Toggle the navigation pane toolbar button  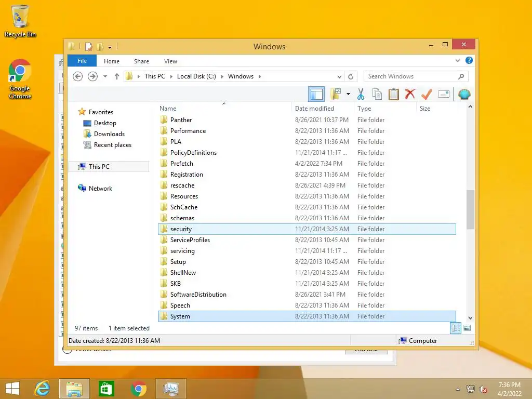pyautogui.click(x=316, y=95)
